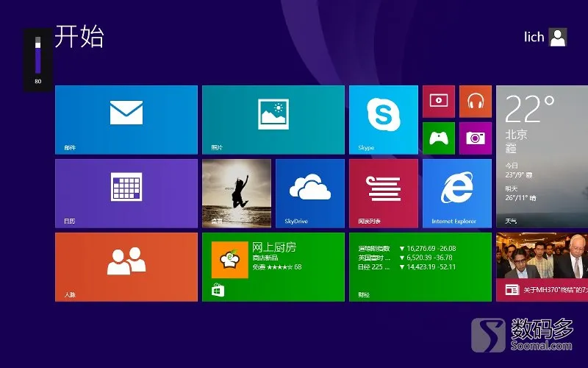Click today's forecast 23°/9° text
Screen dimensions: 588x368
pos(519,174)
